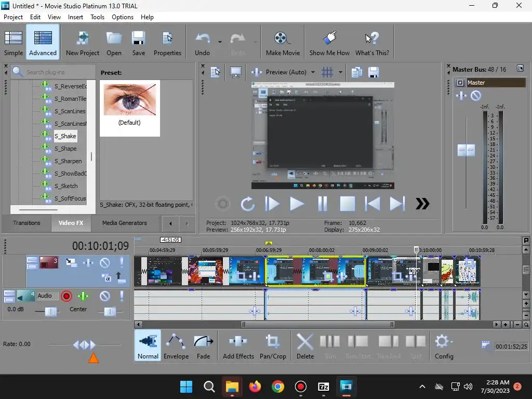Play from start button
532x399 pixels.
[x=272, y=204]
